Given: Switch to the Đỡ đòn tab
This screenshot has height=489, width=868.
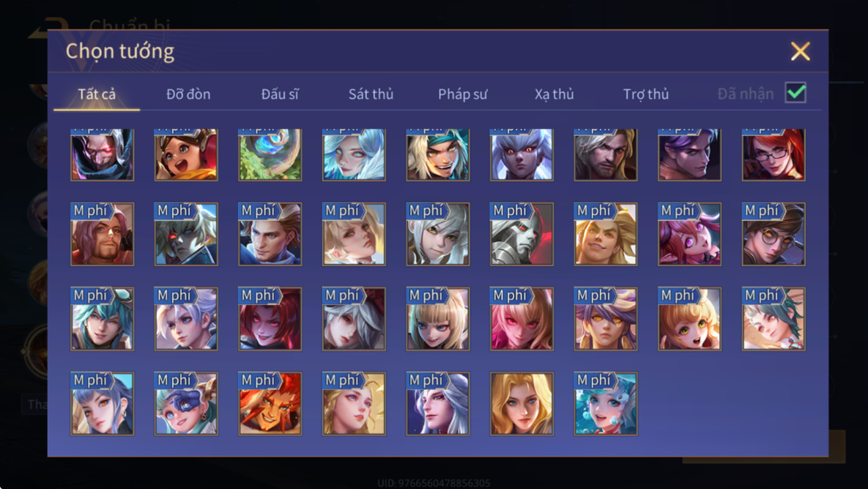Looking at the screenshot, I should (x=188, y=94).
